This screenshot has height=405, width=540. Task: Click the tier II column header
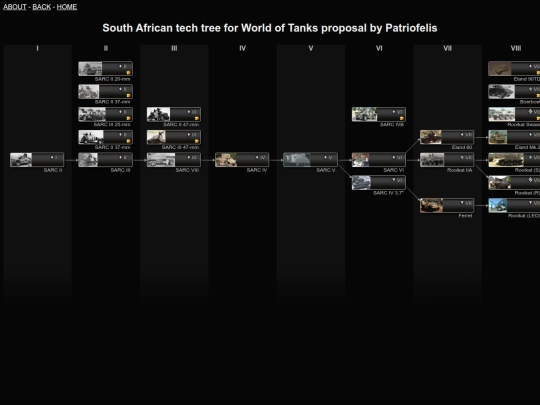(x=106, y=48)
